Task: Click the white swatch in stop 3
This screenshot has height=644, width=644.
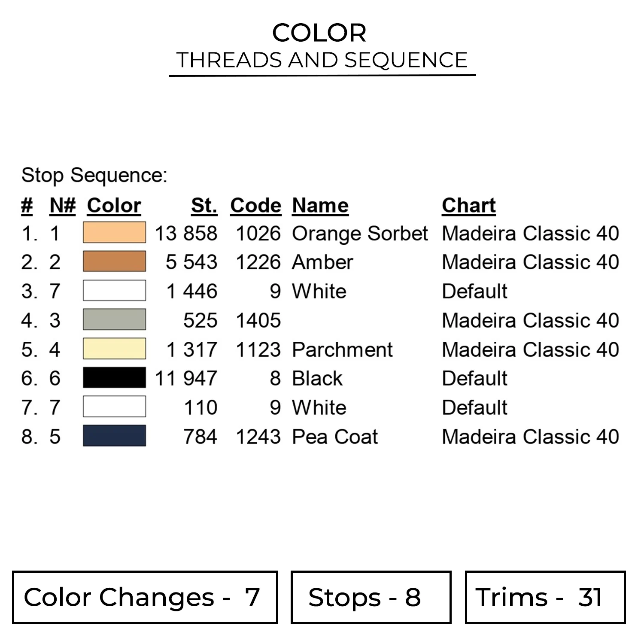Action: [114, 291]
